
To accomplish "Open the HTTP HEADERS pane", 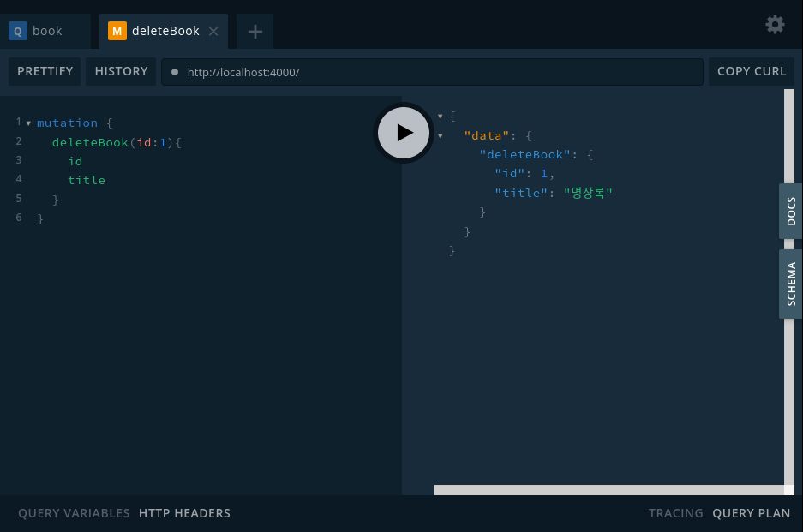I will [x=184, y=513].
